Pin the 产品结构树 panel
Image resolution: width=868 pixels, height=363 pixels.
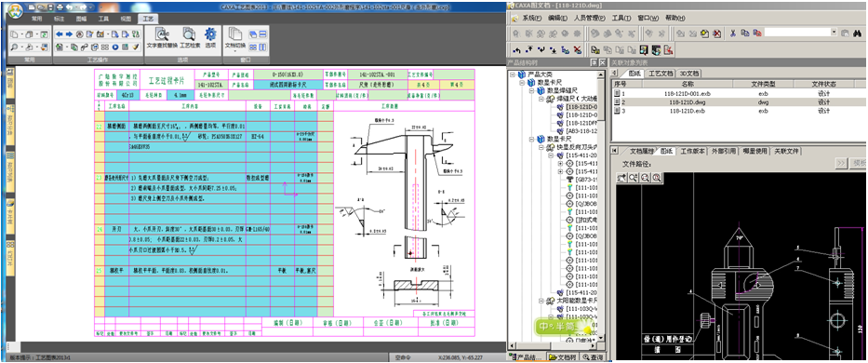[594, 62]
